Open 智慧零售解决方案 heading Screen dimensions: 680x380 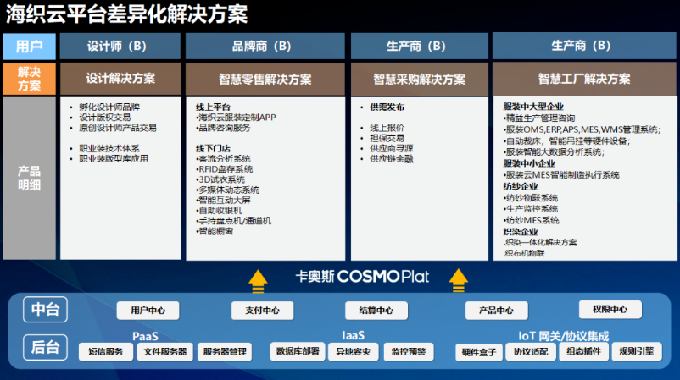265,79
